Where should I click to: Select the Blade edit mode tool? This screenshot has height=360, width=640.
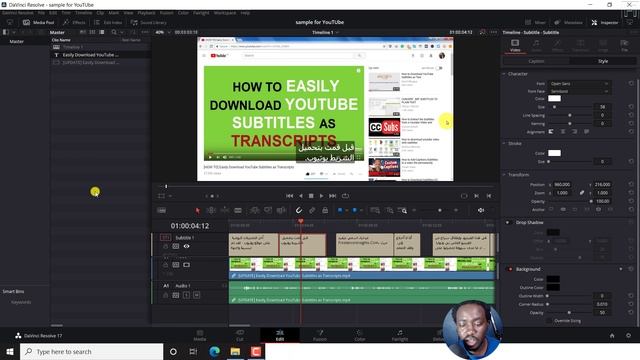pos(238,211)
